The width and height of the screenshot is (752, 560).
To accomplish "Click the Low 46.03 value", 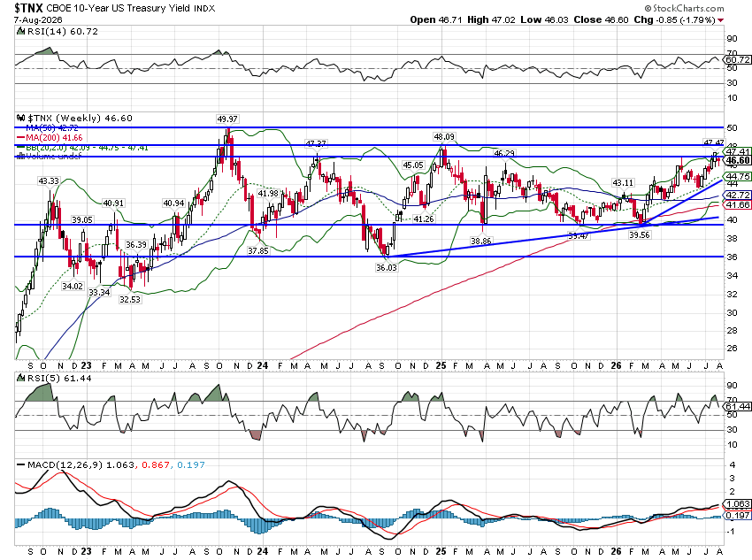I will 544,19.
